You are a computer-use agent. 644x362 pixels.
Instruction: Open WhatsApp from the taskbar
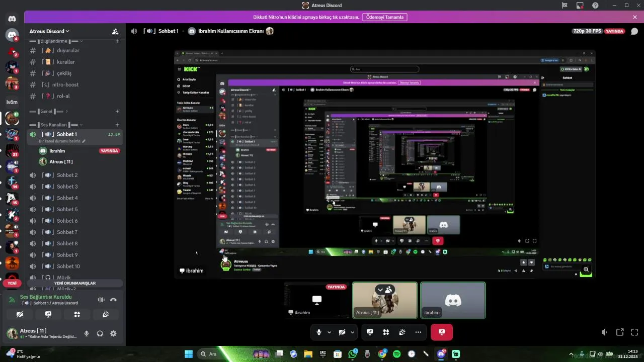pos(352,354)
